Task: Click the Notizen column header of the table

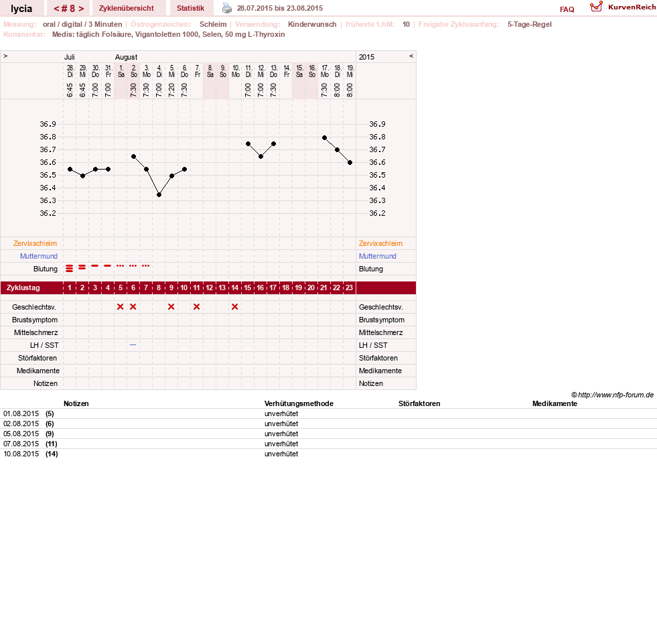Action: click(76, 404)
